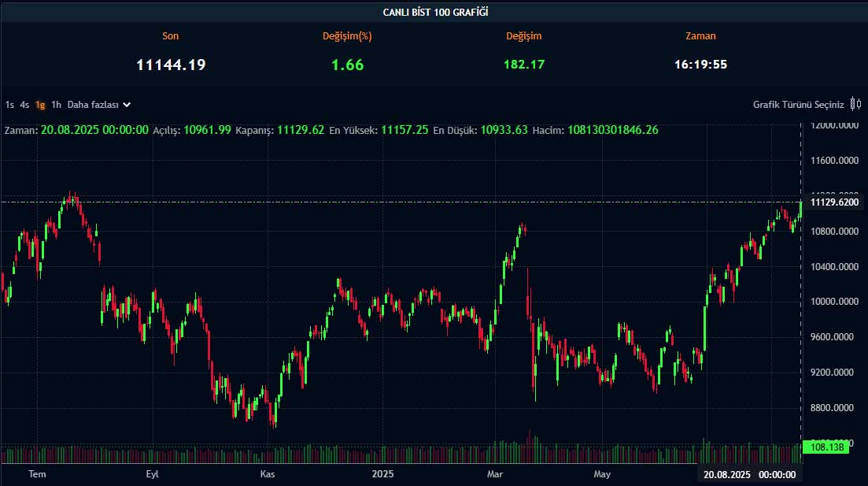Click the change value 182.17
This screenshot has height=486, width=868.
(523, 65)
